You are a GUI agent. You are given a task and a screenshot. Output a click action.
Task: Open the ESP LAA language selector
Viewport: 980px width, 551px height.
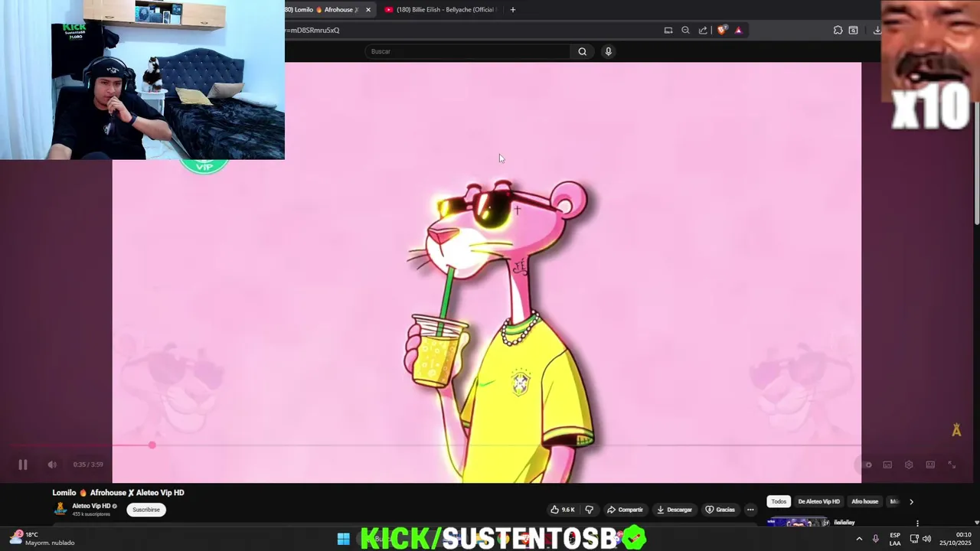(x=895, y=539)
